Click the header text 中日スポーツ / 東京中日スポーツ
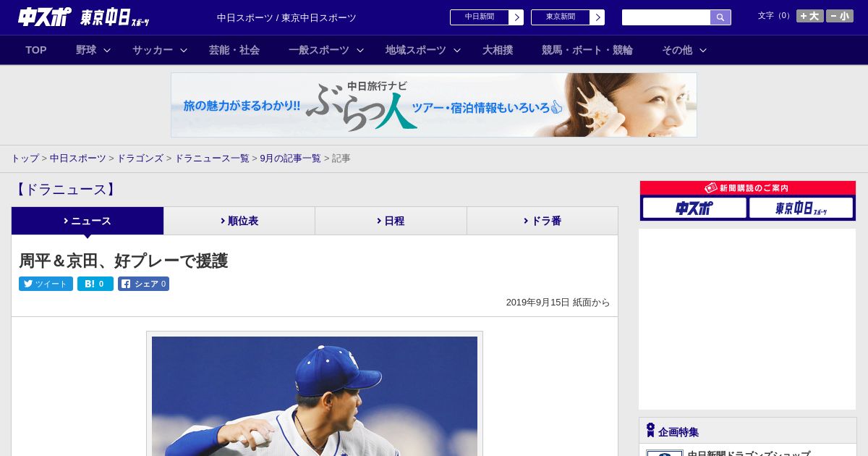The width and height of the screenshot is (868, 456). click(286, 17)
